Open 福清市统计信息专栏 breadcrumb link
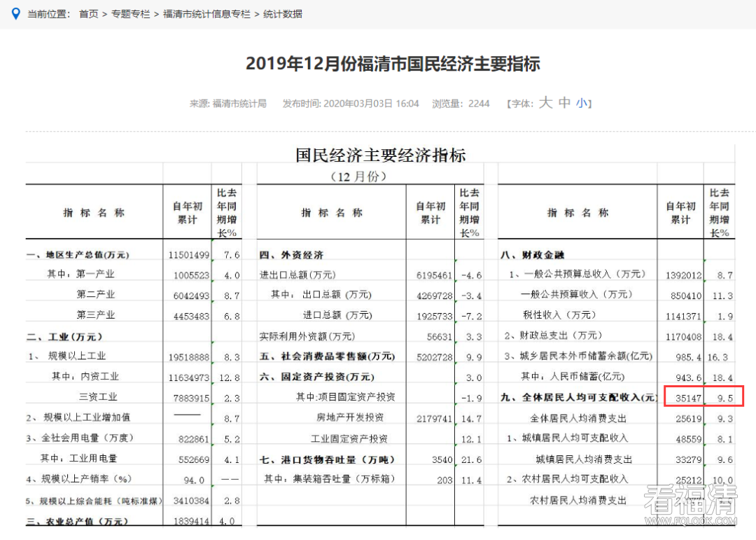756x540 pixels. tap(206, 14)
